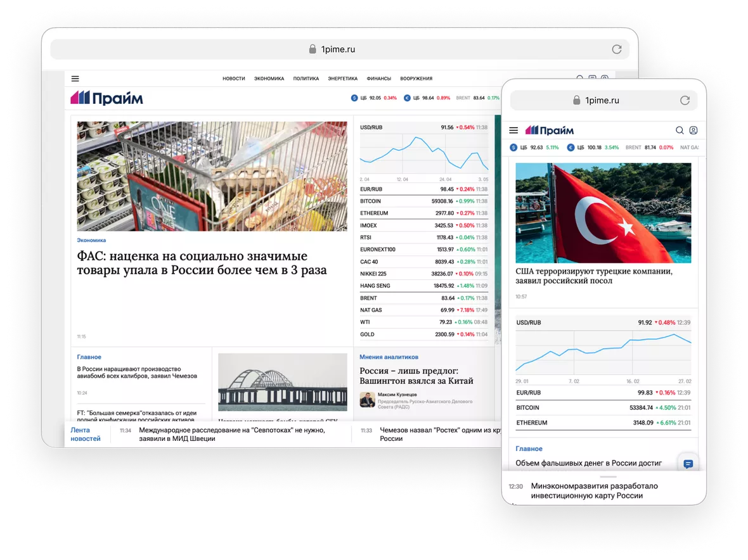Open the Чемезов Ростех news item at 11:33
The width and height of the screenshot is (748, 560).
tap(441, 434)
